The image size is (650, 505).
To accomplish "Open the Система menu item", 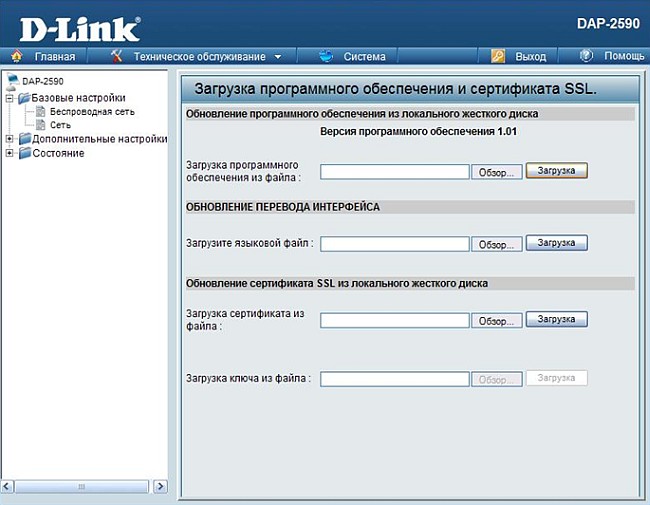I will coord(364,57).
